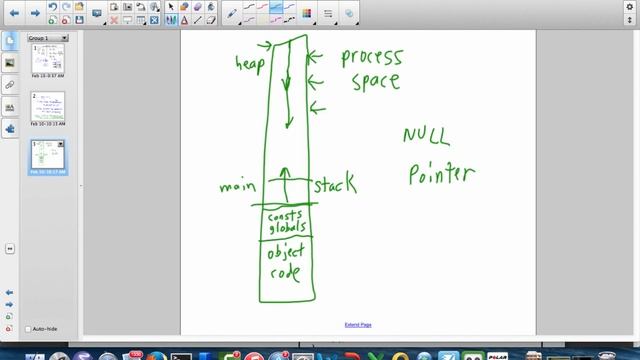This screenshot has width=640, height=360.
Task: Add a new page from the toolbar
Action: (x=53, y=20)
